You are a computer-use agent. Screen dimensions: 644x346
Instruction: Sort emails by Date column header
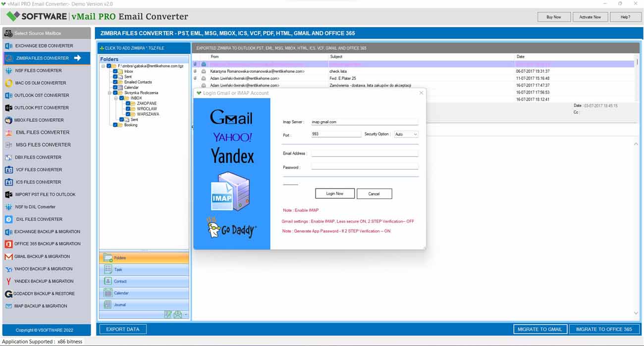[521, 56]
